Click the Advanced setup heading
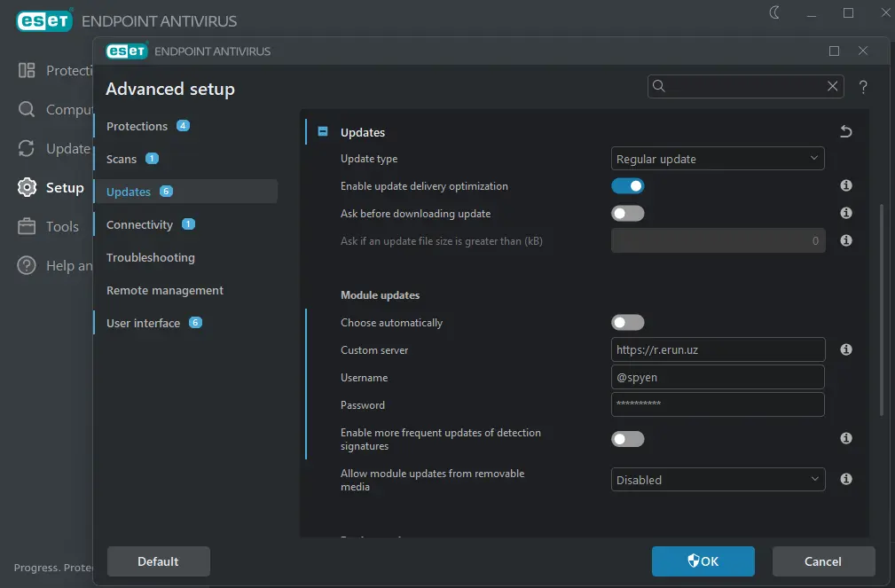This screenshot has height=588, width=895. (170, 89)
